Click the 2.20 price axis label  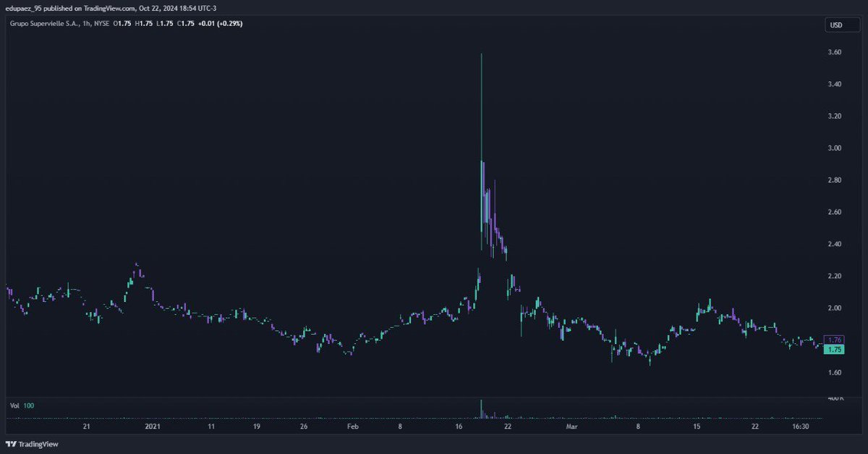pos(835,276)
